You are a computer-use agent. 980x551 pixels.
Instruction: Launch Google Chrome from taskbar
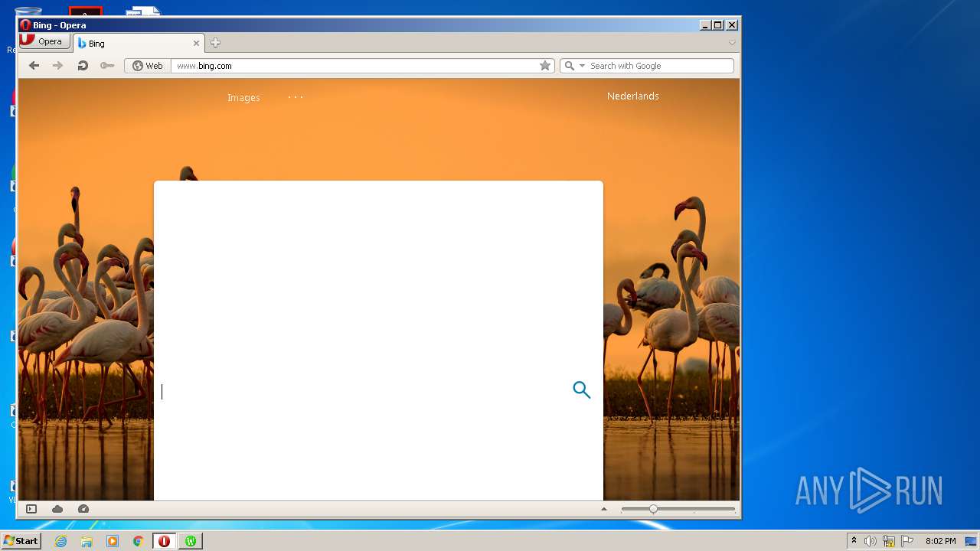[139, 541]
